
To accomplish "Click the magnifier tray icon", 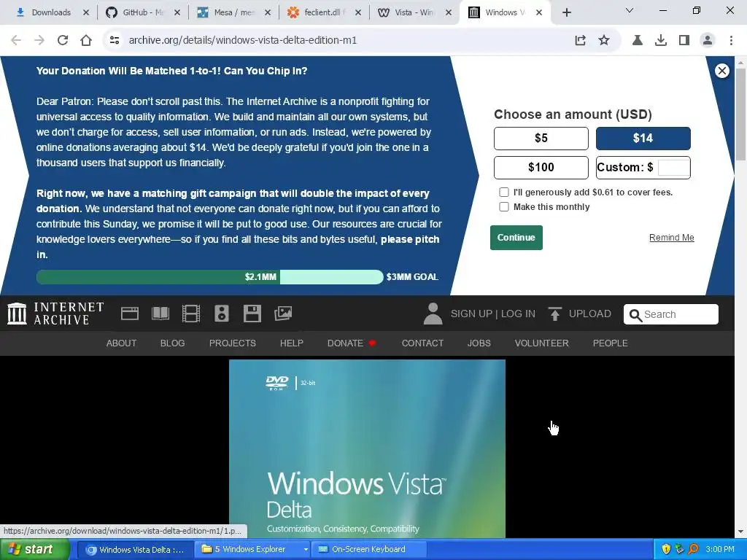I will (693, 550).
